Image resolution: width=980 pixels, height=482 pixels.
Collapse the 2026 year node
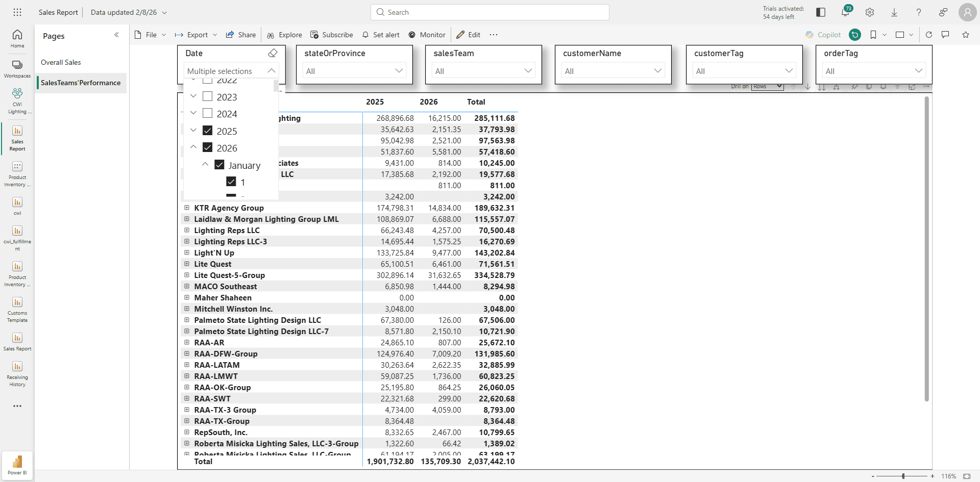pos(193,147)
